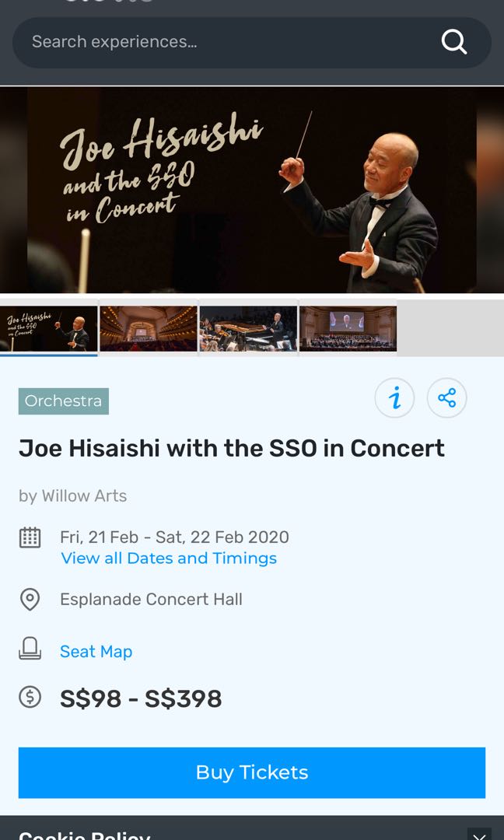Click the View all Dates and Timings link
The width and height of the screenshot is (504, 840).
[x=169, y=558]
